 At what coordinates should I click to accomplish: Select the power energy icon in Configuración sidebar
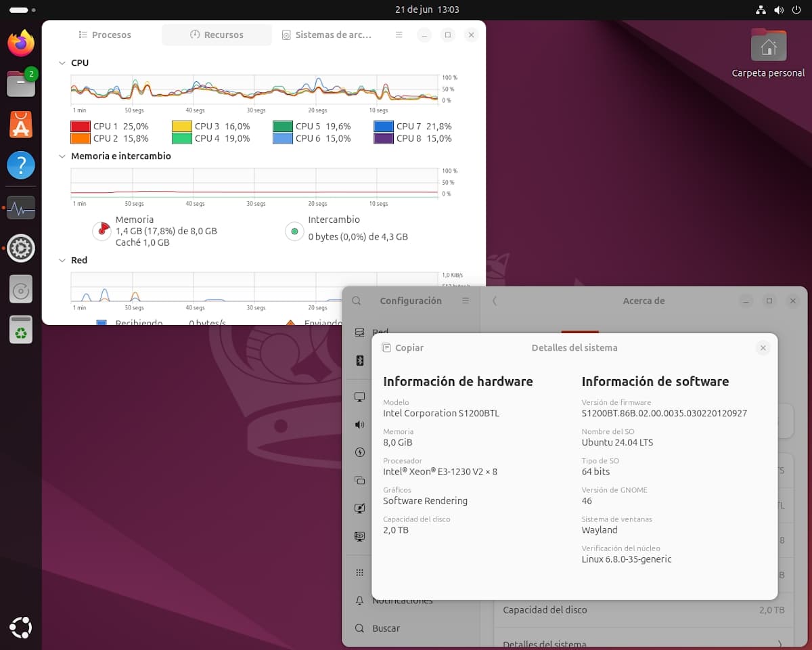(x=360, y=452)
